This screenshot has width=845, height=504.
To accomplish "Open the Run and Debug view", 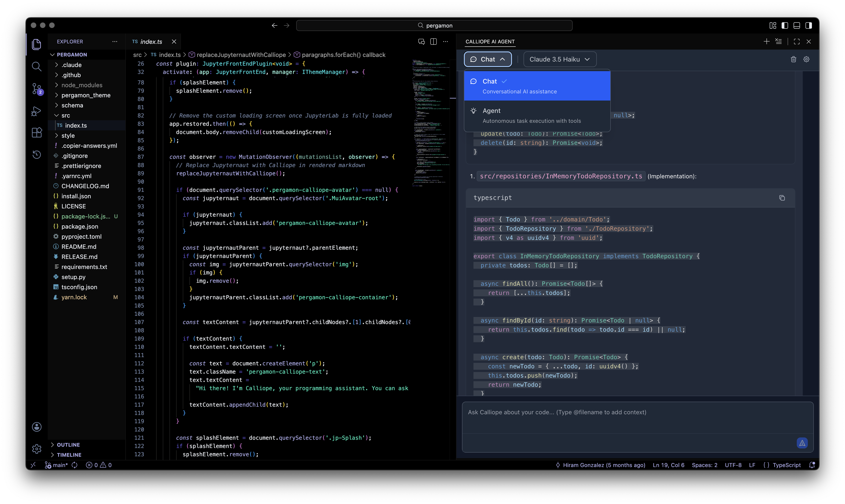I will tap(37, 111).
